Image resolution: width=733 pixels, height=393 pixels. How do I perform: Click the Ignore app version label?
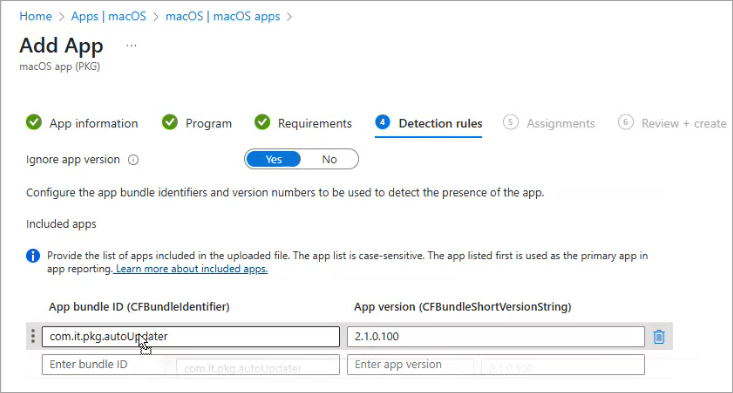(73, 160)
